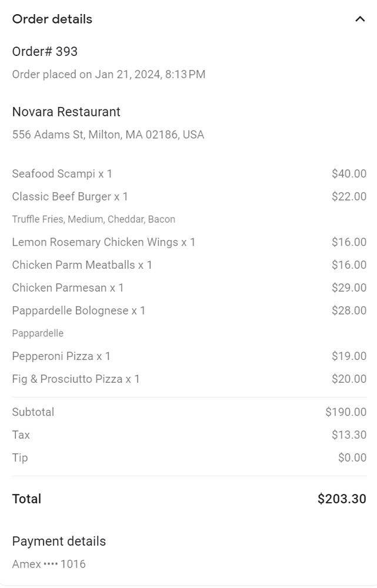Select the Seafood Scampi item
Image resolution: width=377 pixels, height=588 pixels.
[62, 173]
